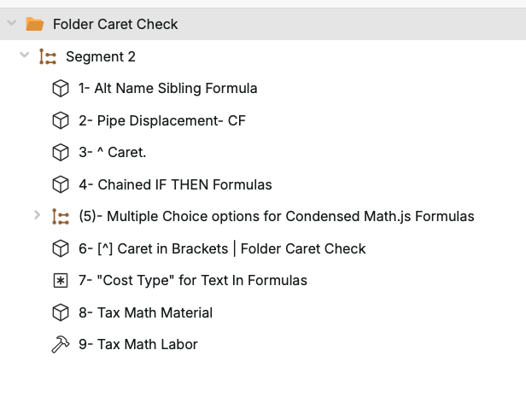Click cube icon next to Tax Math Material
This screenshot has height=420, width=526.
[x=61, y=312]
